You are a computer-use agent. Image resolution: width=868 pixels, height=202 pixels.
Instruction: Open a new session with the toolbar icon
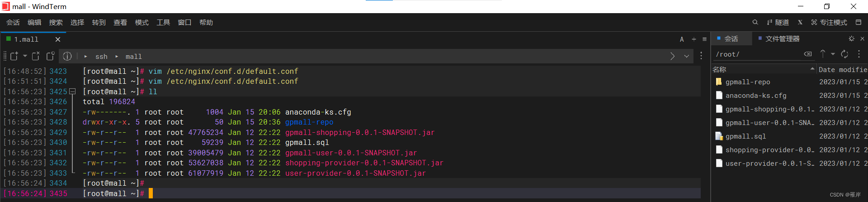[14, 56]
